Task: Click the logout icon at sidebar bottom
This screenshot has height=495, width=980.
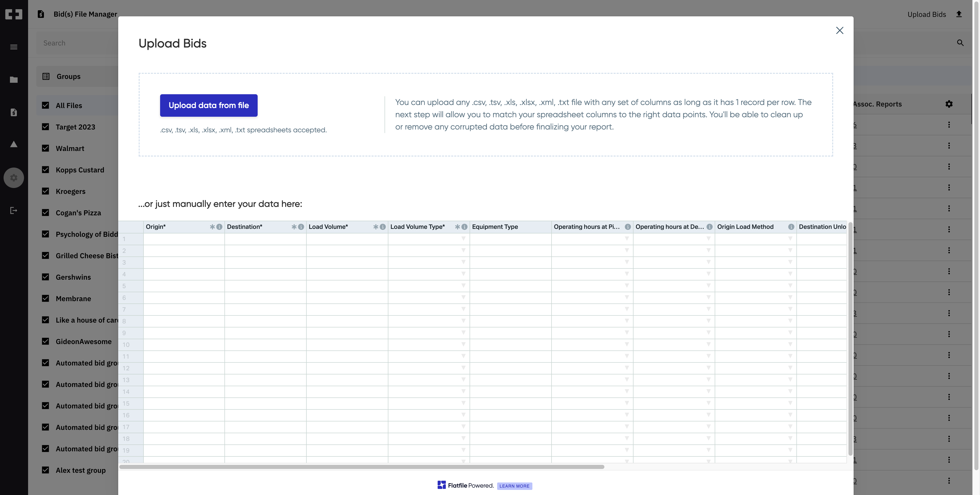Action: 14,210
